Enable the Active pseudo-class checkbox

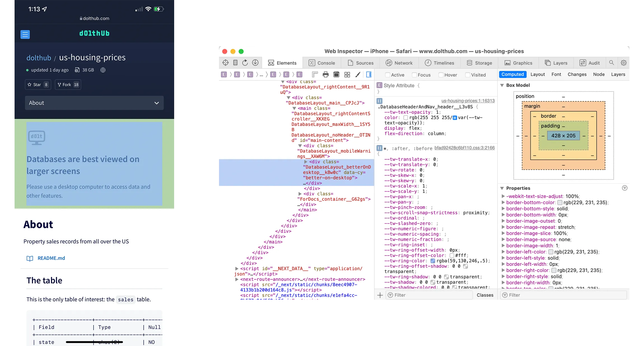(x=387, y=75)
